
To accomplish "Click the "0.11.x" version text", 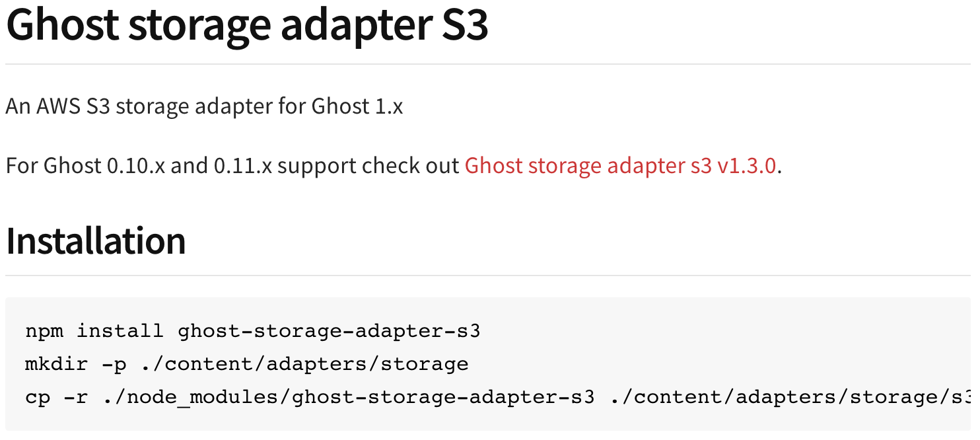I will (x=243, y=165).
